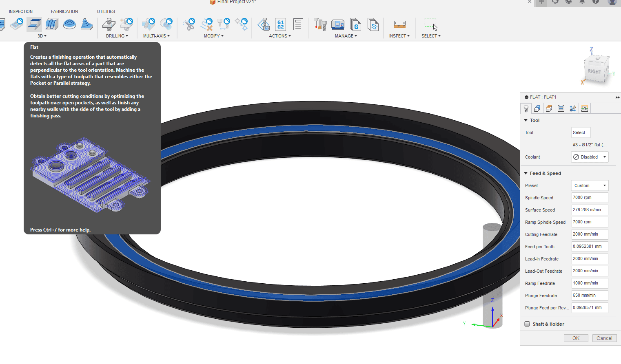The image size is (621, 364).
Task: Open the Machine Library icon
Action: click(338, 24)
